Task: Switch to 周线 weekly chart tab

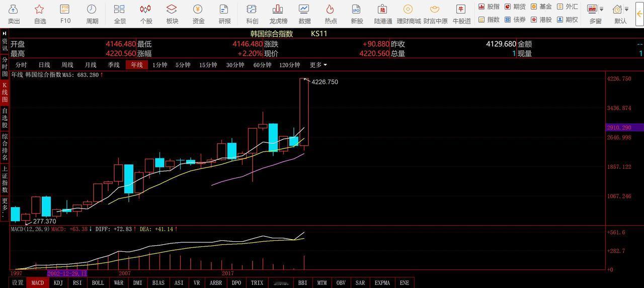Action: pyautogui.click(x=67, y=65)
